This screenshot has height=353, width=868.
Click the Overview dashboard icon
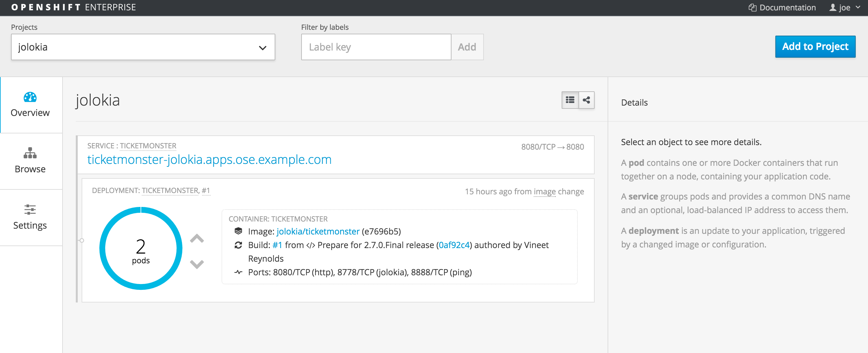[30, 97]
